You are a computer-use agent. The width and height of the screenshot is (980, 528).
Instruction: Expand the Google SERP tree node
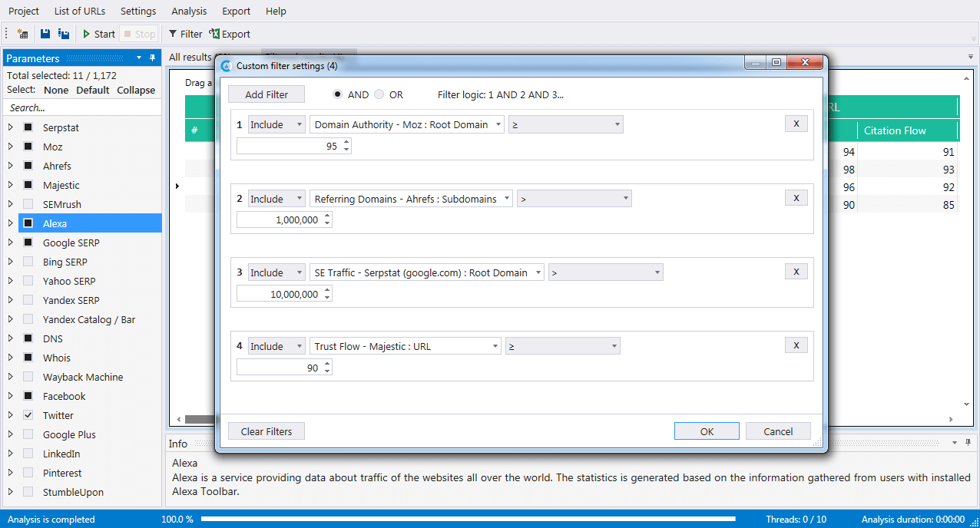pos(11,243)
